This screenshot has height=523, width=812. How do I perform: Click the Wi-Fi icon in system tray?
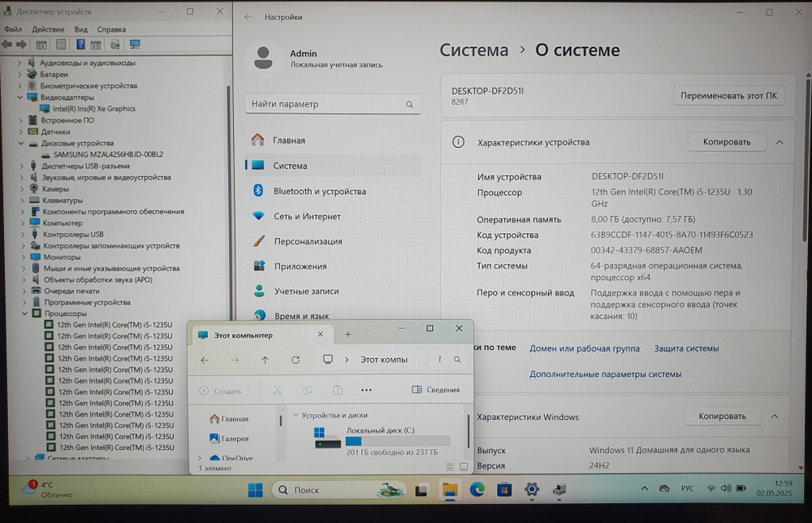(712, 488)
